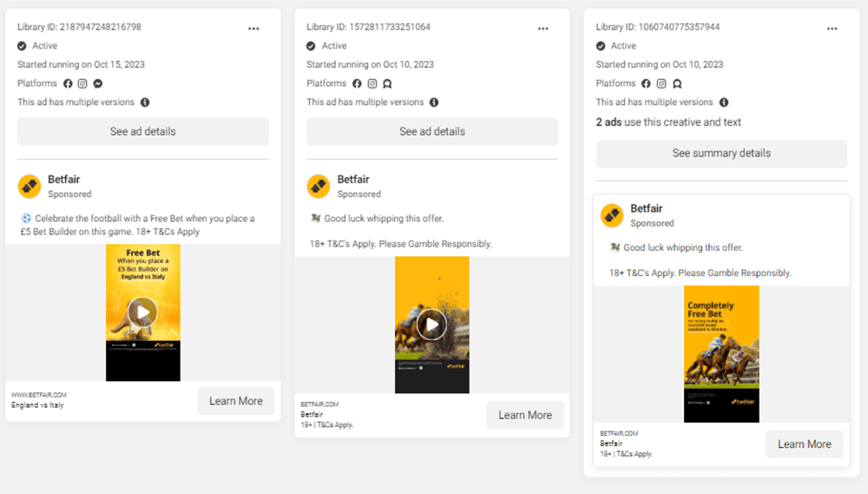868x494 pixels.
Task: Click BETFAIR.COM link under ad 1572811733251064
Action: click(319, 405)
